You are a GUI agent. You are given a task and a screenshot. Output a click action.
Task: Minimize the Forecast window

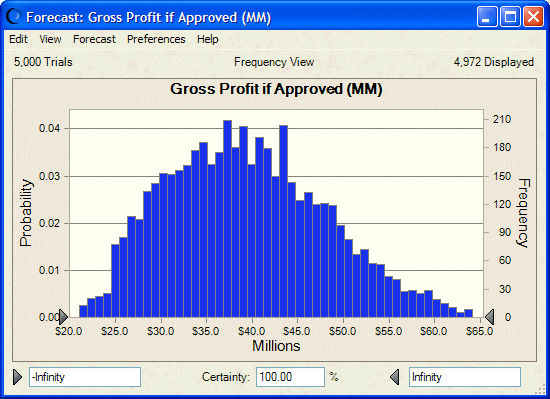[x=487, y=16]
